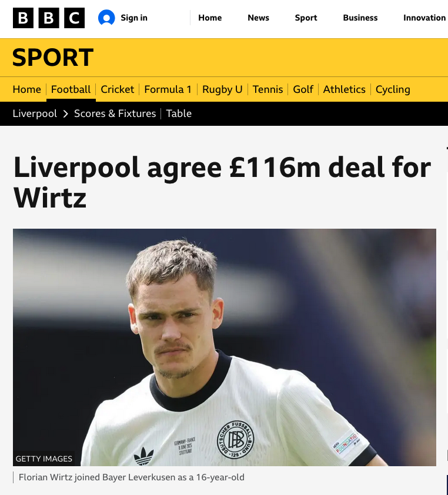Open the Business section

coord(360,18)
